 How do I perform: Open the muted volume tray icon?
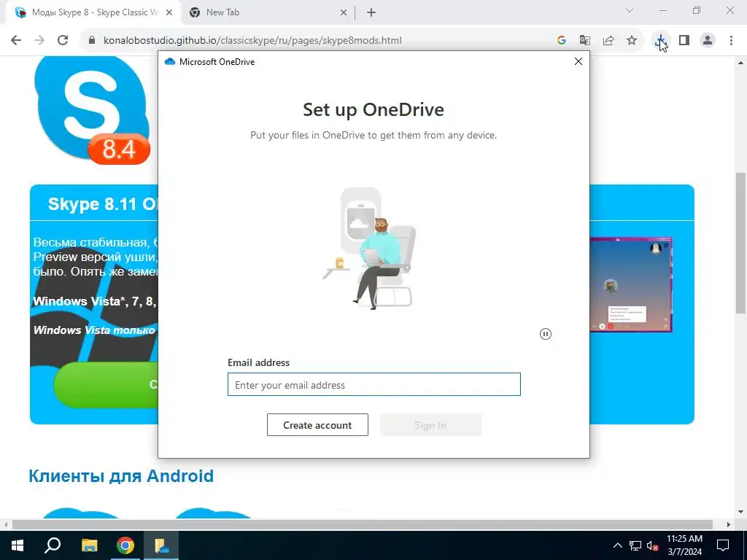point(653,545)
